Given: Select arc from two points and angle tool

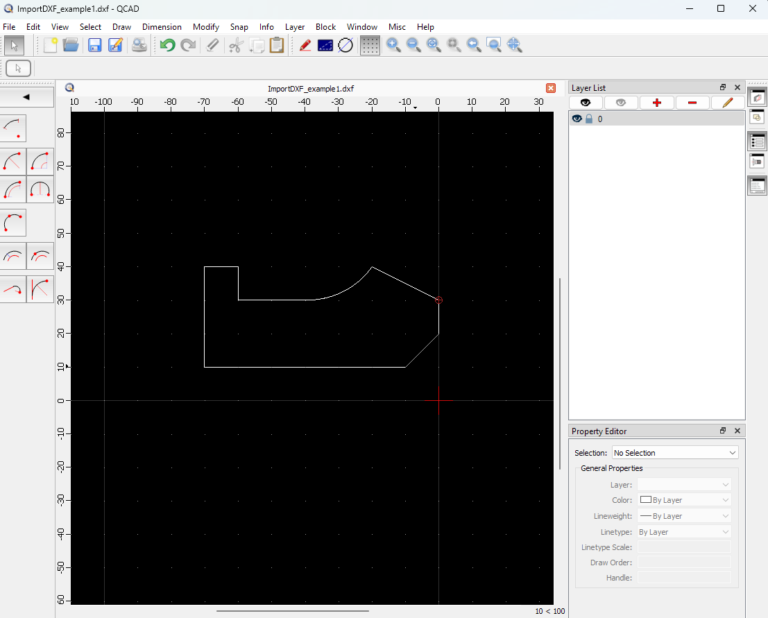Looking at the screenshot, I should pos(40,162).
